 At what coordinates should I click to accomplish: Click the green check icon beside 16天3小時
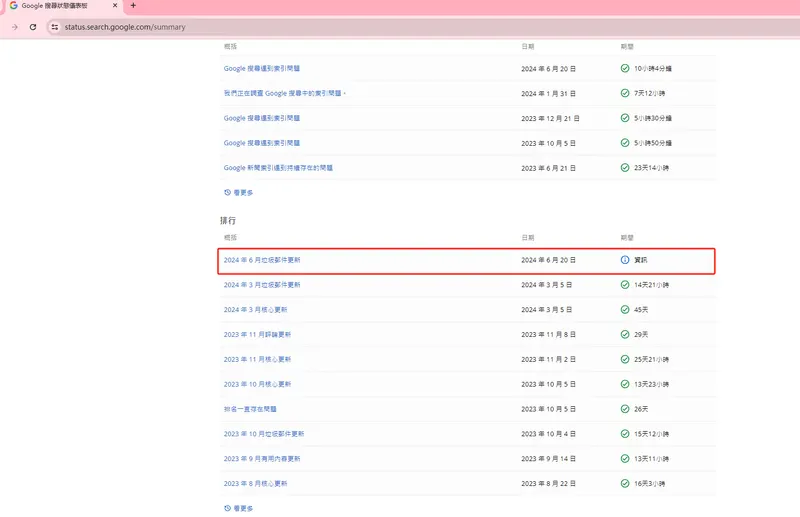(624, 484)
